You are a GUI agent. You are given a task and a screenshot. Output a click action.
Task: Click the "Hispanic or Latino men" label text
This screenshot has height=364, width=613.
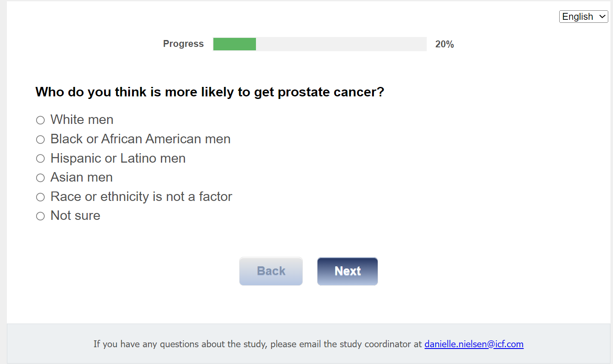click(x=118, y=158)
